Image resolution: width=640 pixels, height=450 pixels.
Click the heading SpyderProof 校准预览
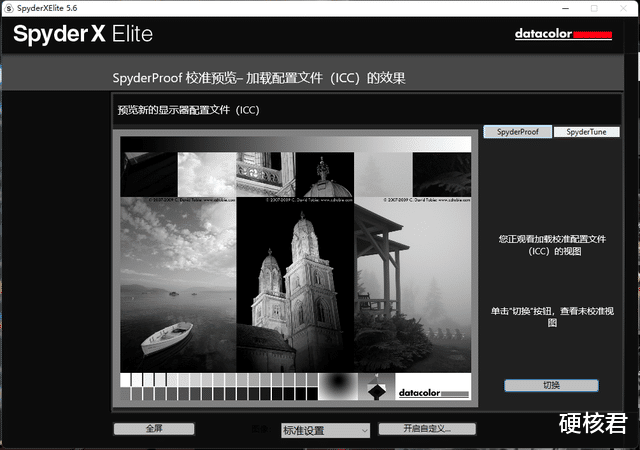[259, 78]
